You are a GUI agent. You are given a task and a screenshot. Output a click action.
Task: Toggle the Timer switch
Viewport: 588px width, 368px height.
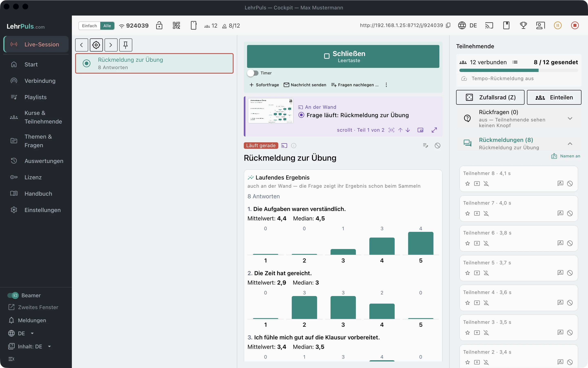point(253,73)
